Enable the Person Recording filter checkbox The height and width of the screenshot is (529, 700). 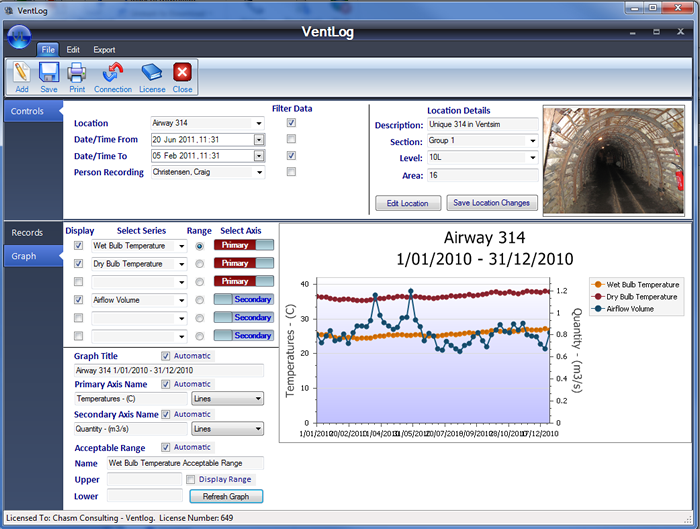tap(291, 171)
